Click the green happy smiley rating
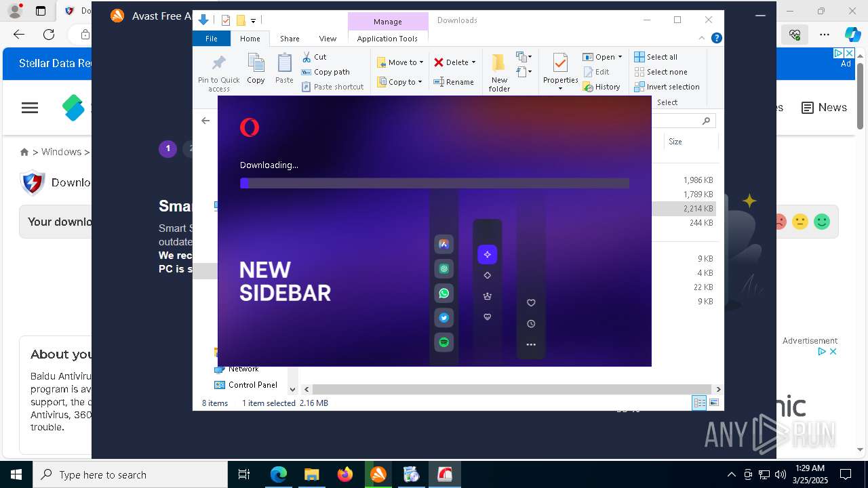Viewport: 868px width, 488px height. (x=821, y=222)
